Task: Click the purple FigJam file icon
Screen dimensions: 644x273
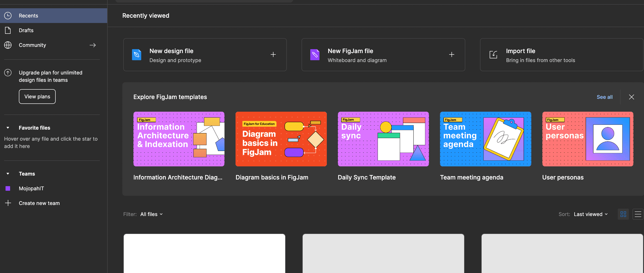Action: (x=315, y=55)
